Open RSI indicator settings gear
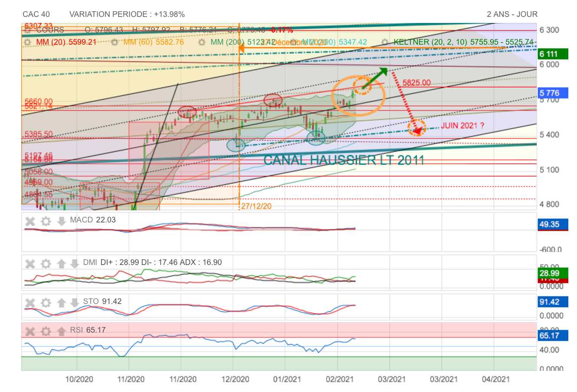Image resolution: width=577 pixels, height=392 pixels. click(46, 332)
